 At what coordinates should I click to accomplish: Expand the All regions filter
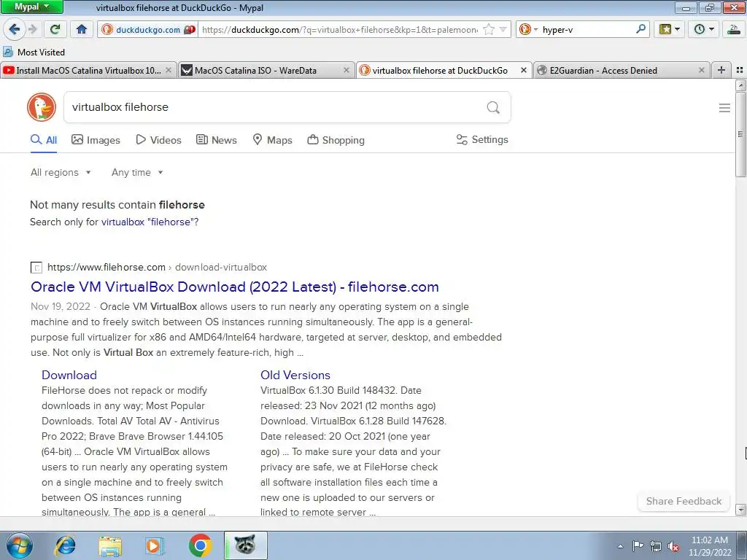tap(61, 172)
